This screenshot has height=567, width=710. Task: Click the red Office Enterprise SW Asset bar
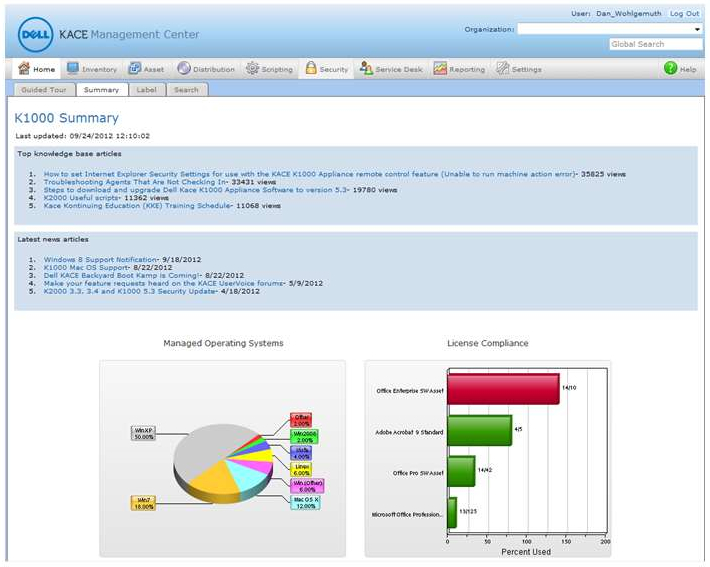coord(504,389)
